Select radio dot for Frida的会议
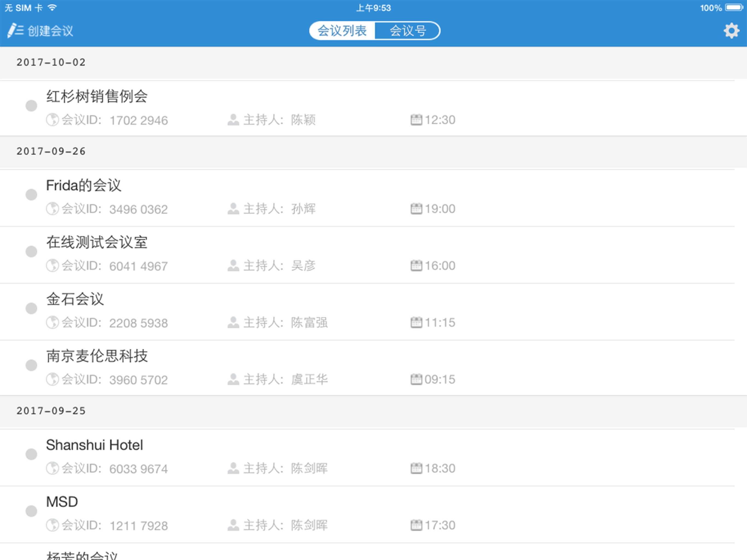The image size is (747, 560). 31,194
